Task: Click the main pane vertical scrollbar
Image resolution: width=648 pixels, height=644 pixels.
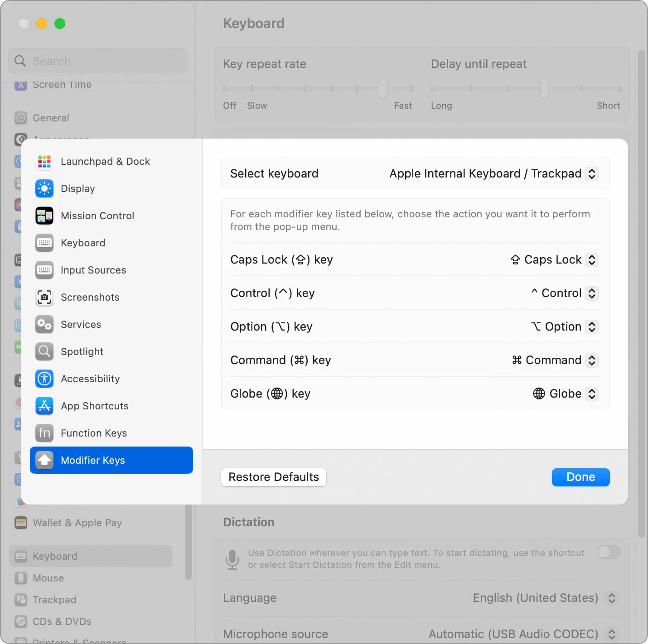Action: pos(641,293)
